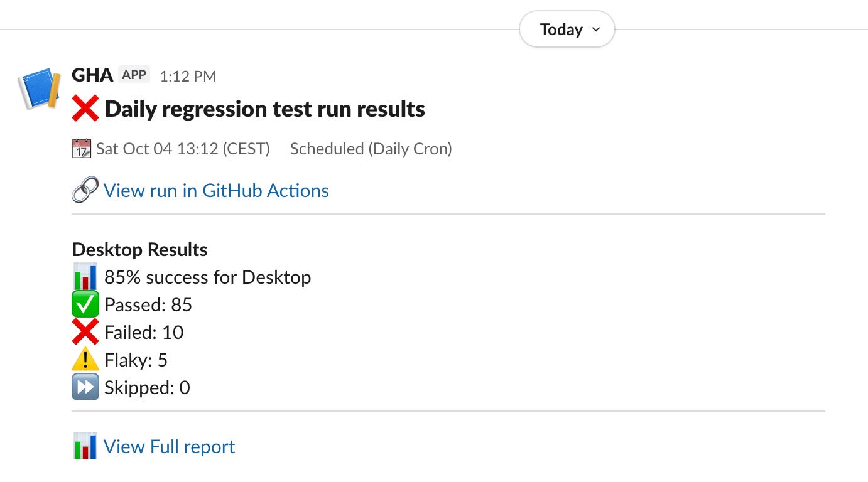The image size is (868, 482).
Task: Click the green checkmark Passed icon
Action: [85, 305]
